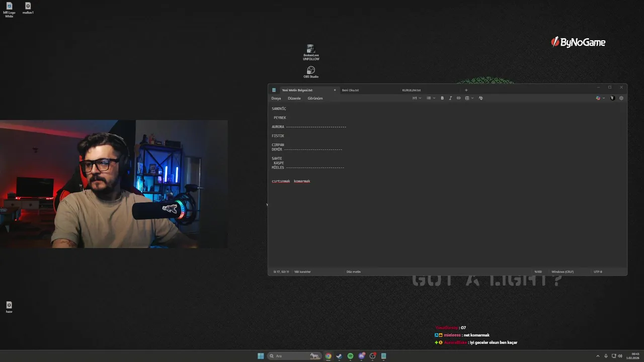Open the Düzenle menu
Image resolution: width=644 pixels, height=362 pixels.
pos(294,98)
